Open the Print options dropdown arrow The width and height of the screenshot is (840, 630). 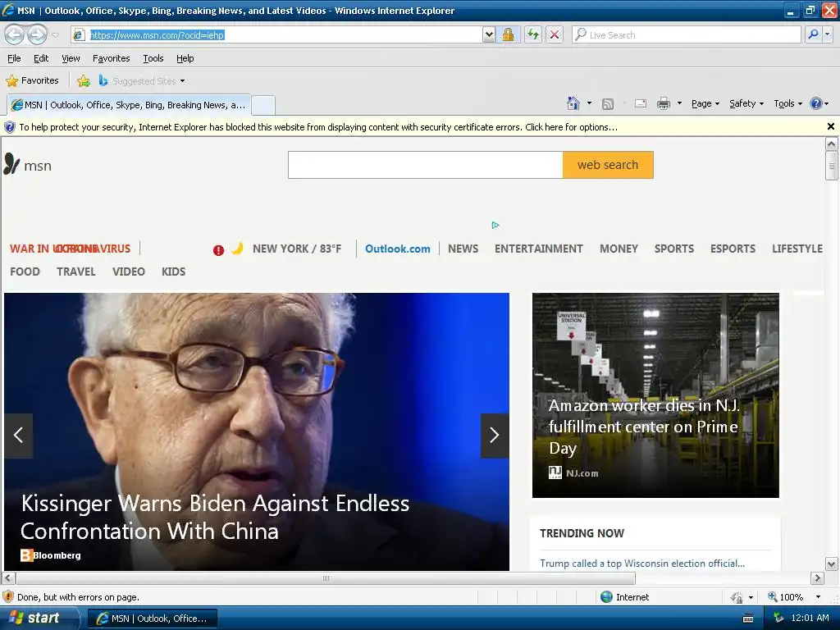tap(679, 103)
